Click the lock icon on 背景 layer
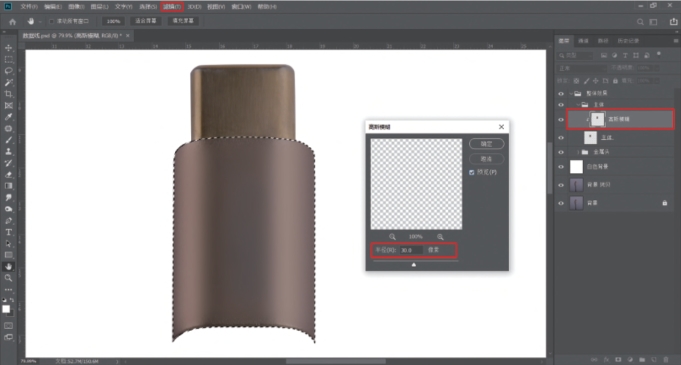The height and width of the screenshot is (365, 681). 664,203
